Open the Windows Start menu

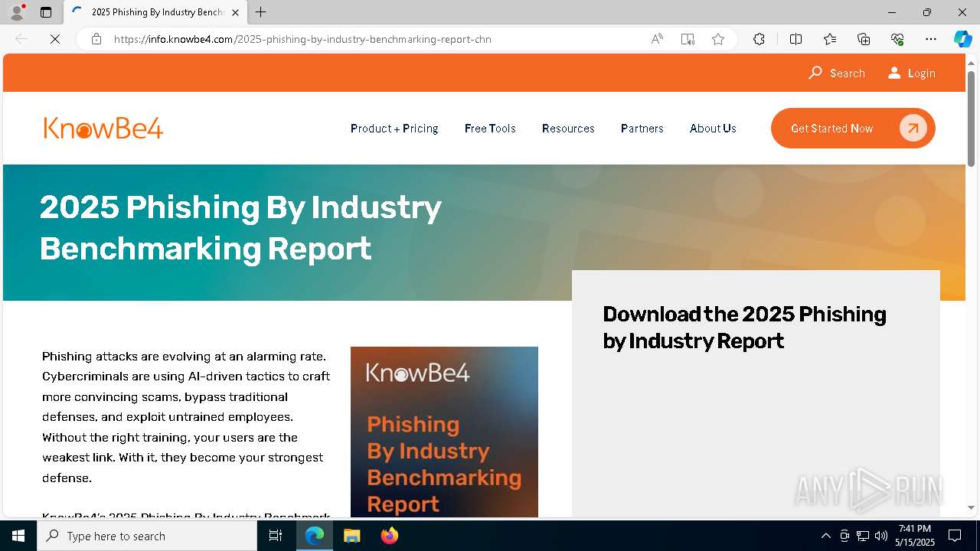click(18, 536)
